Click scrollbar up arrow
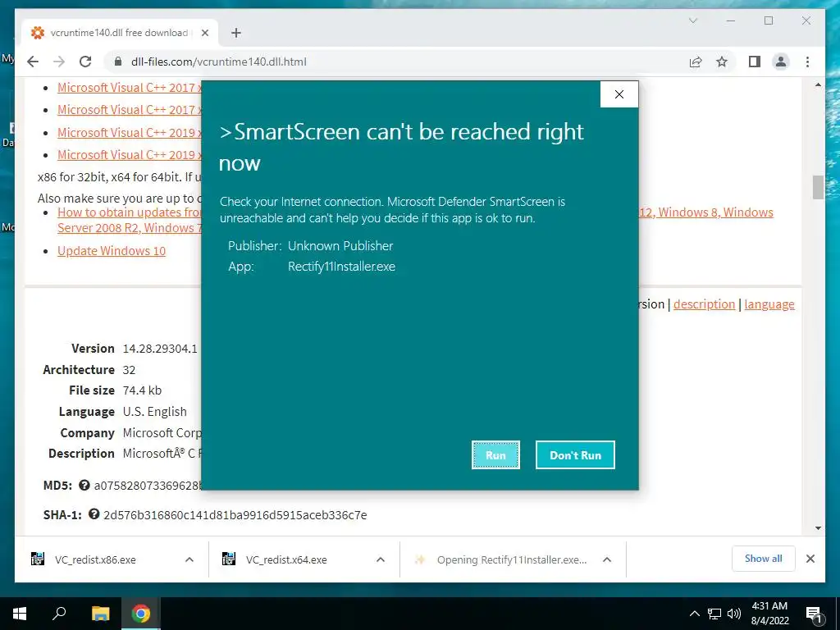Viewport: 840px width, 630px height. pos(818,84)
